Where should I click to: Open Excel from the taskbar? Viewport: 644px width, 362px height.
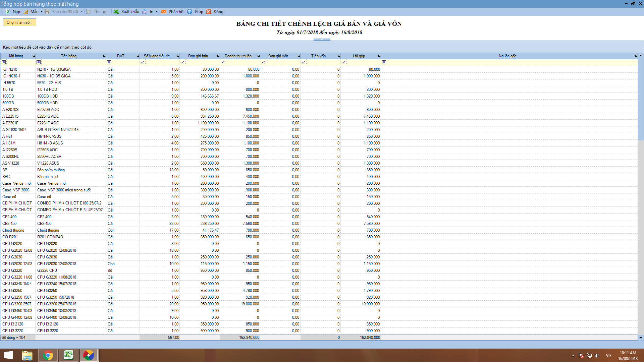pos(68,355)
